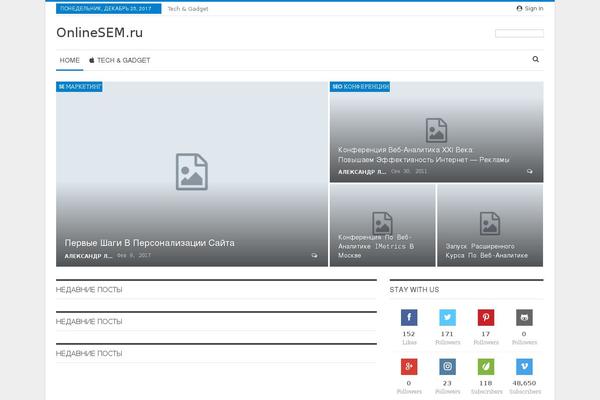This screenshot has height=400, width=600.
Task: Click placeholder image of IMetrics conference post
Action: pos(382,223)
